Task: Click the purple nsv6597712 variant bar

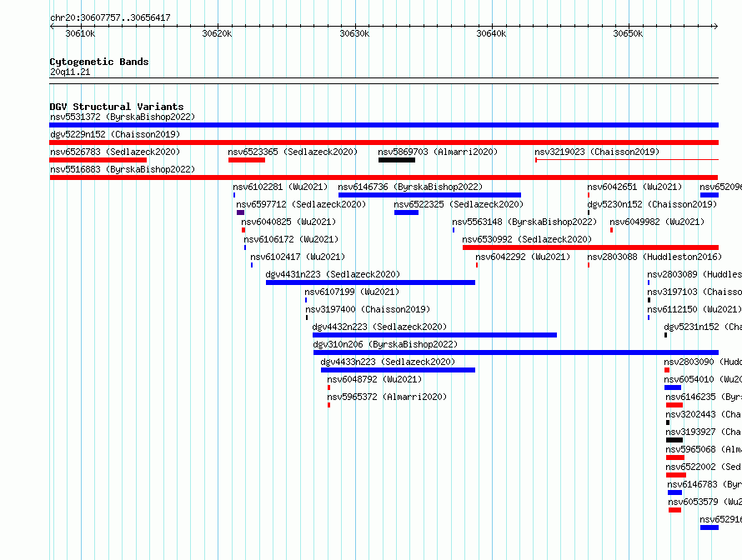Action: pos(240,212)
